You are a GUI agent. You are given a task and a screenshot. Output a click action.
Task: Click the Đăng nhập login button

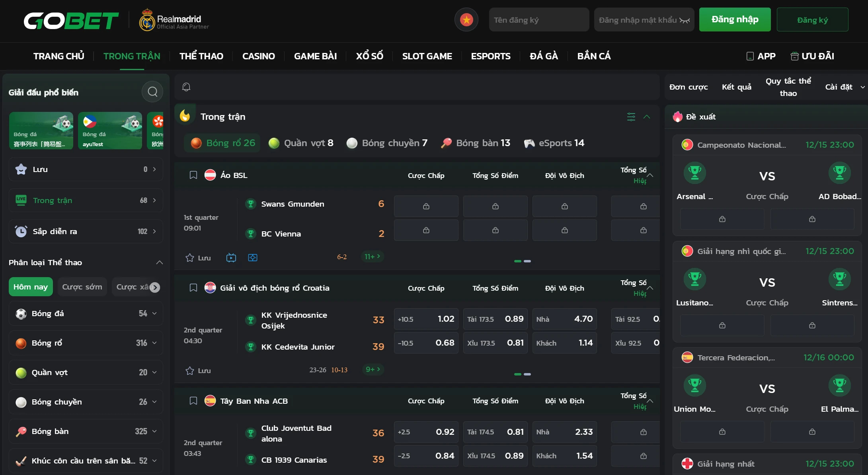735,20
